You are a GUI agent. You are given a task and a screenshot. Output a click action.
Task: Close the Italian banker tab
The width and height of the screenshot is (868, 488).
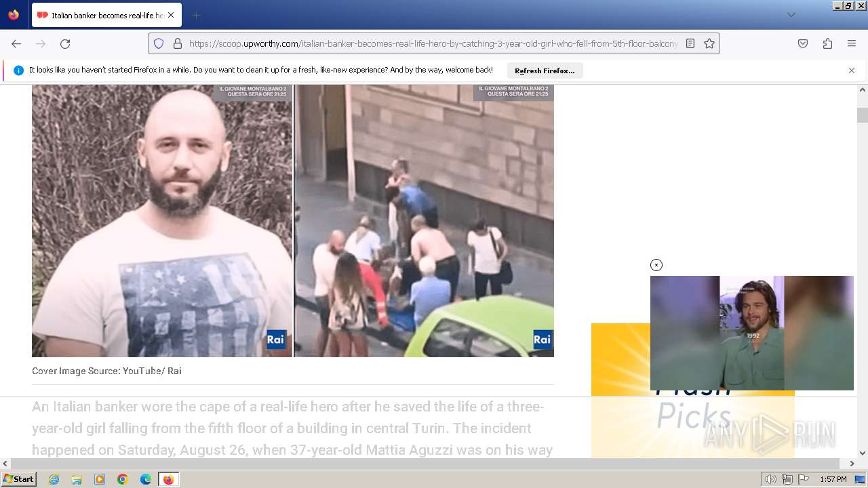pos(171,15)
